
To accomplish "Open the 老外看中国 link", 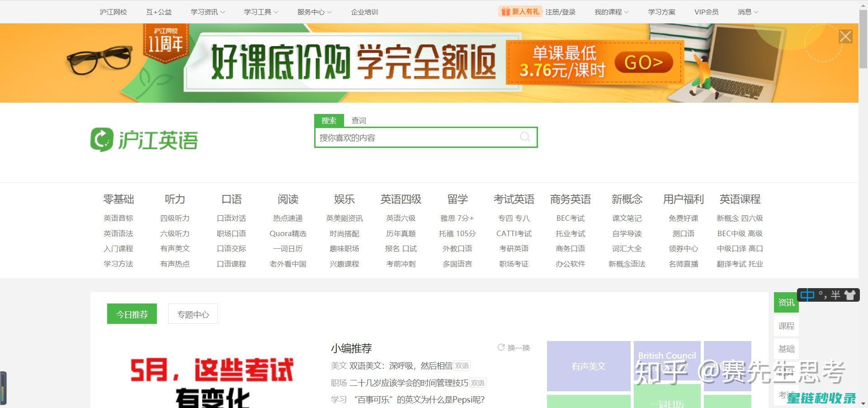I will coord(288,264).
